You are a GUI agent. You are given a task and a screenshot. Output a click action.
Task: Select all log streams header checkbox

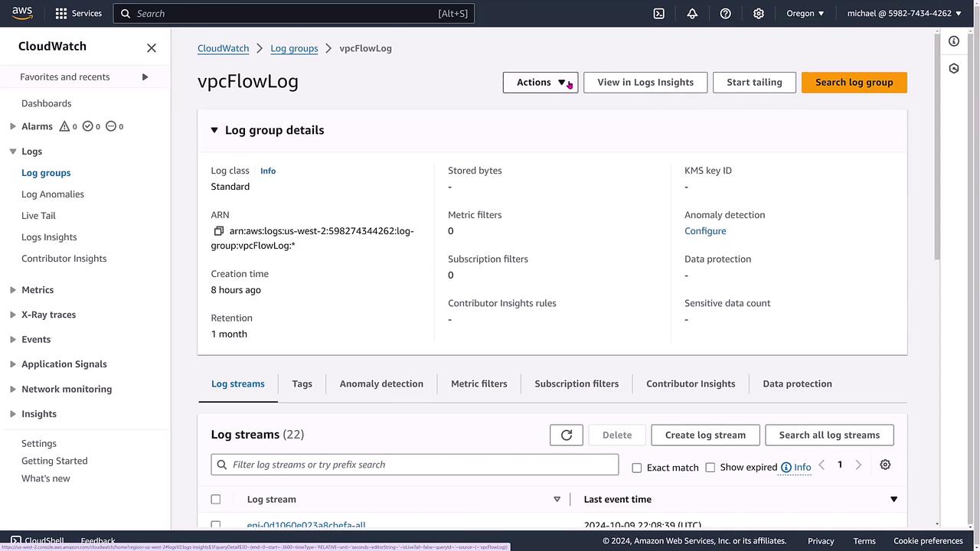point(216,499)
